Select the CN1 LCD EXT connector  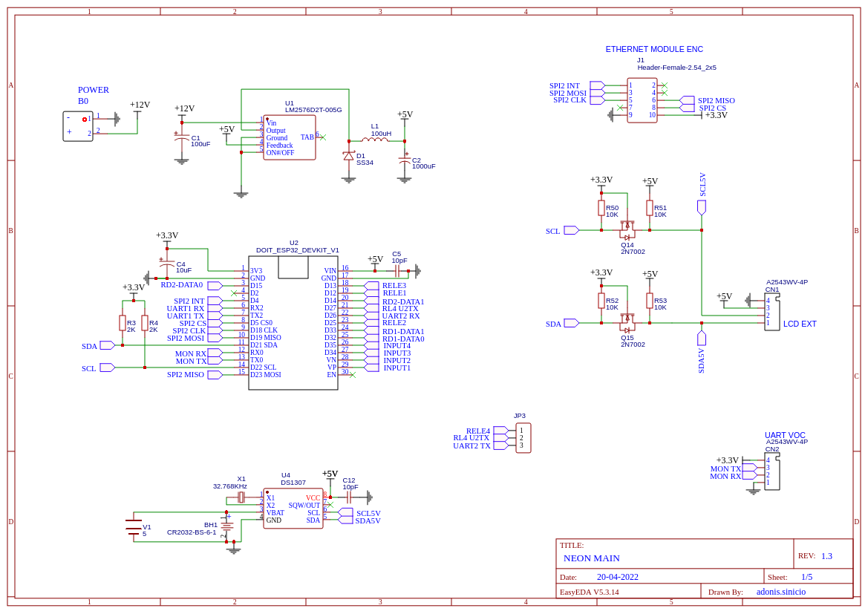[x=771, y=313]
